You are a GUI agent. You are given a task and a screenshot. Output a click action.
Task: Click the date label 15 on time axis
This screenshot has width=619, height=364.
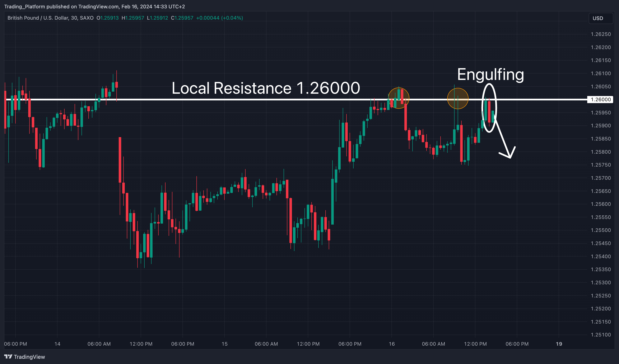coord(224,344)
